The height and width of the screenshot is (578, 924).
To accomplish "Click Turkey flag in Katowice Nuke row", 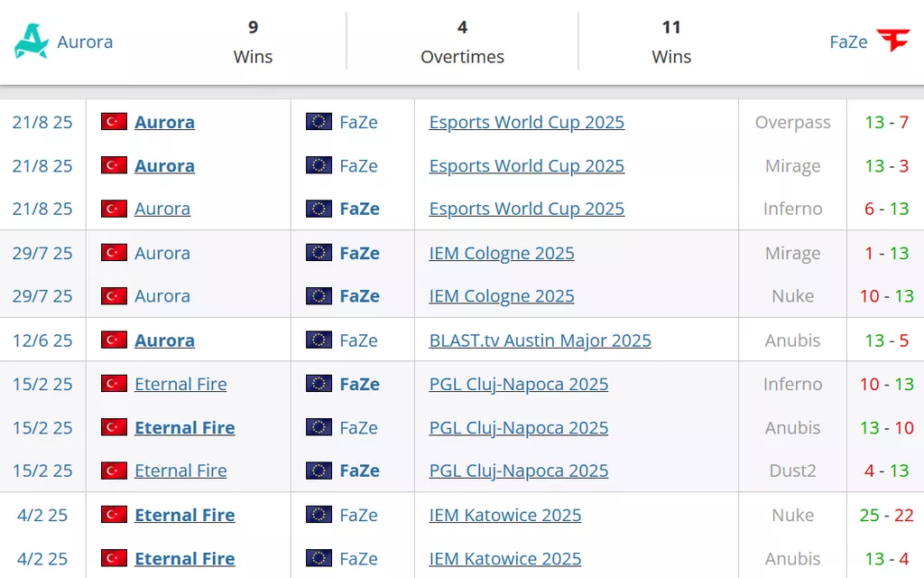I will 114,515.
